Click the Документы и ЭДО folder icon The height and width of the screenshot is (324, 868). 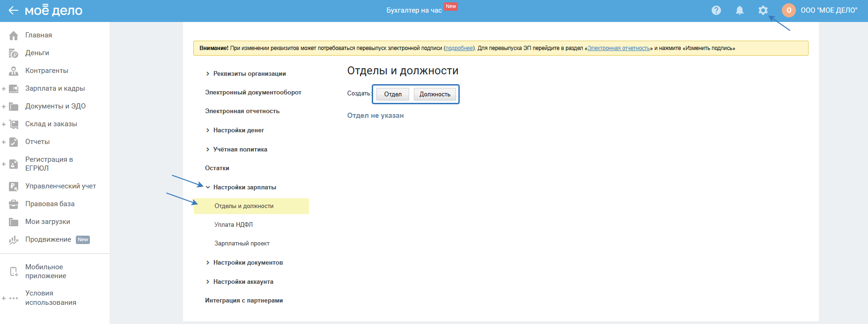pos(14,107)
